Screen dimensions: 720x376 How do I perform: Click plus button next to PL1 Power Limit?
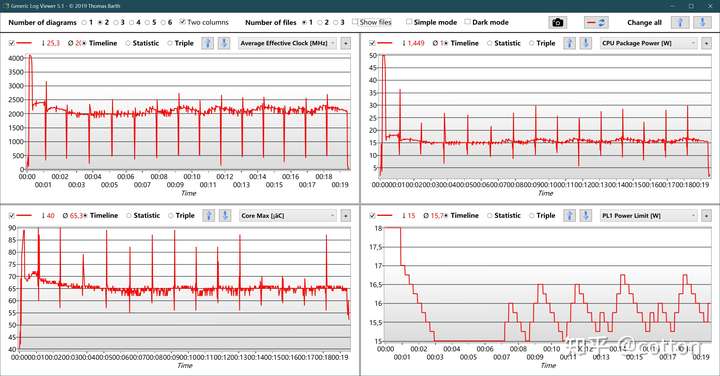click(706, 215)
